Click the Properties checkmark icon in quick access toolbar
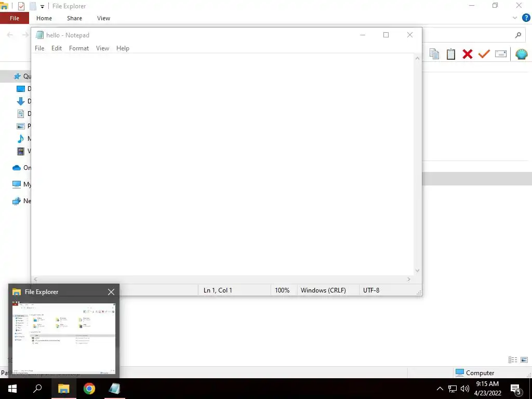 [x=21, y=6]
